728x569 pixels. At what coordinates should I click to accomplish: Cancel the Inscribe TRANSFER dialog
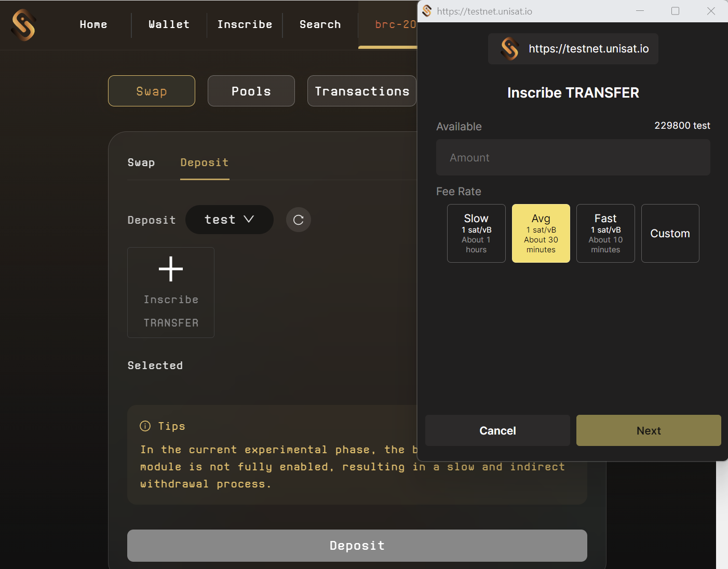click(x=497, y=430)
